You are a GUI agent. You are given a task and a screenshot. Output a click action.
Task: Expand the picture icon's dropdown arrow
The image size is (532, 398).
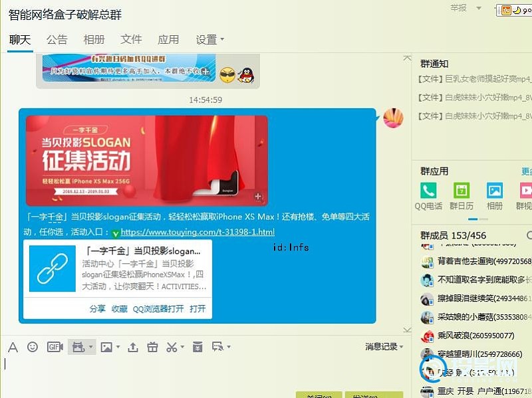tap(118, 347)
